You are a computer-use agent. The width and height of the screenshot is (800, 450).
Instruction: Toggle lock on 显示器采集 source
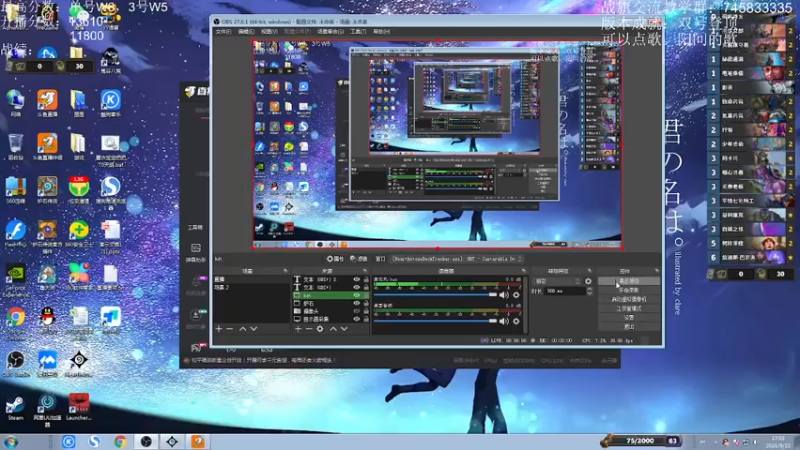click(366, 319)
